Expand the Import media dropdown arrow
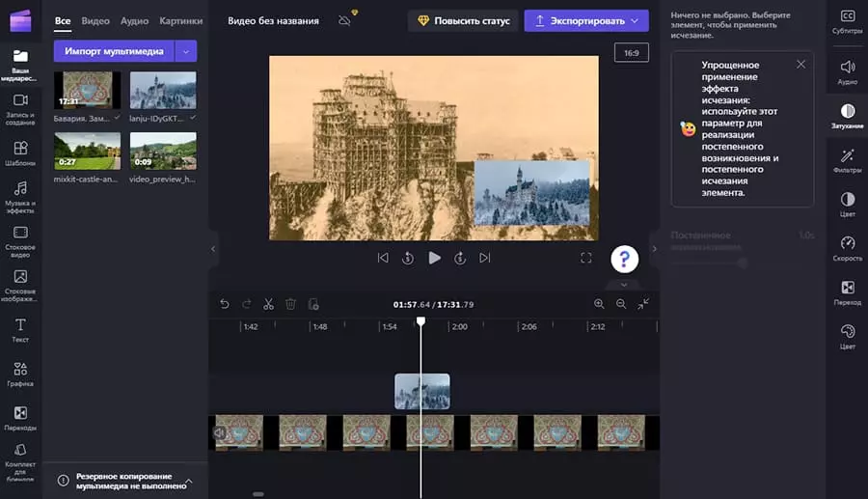This screenshot has width=868, height=499. point(187,51)
